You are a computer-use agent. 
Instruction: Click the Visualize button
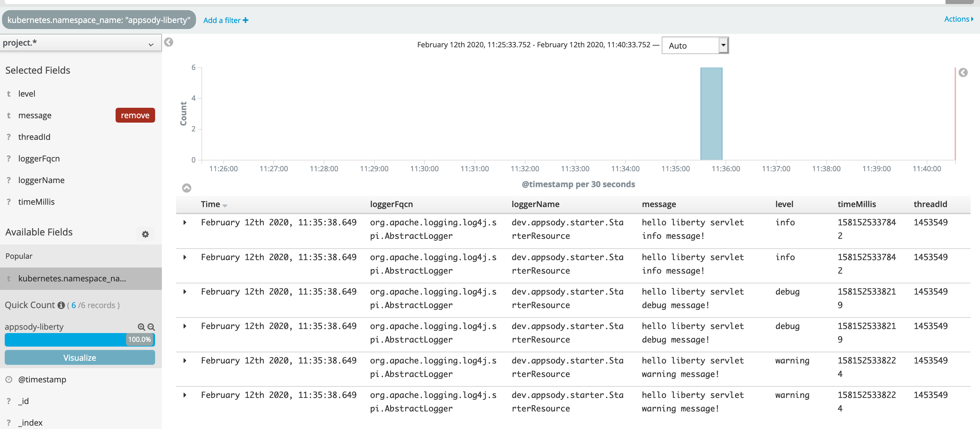coord(79,357)
